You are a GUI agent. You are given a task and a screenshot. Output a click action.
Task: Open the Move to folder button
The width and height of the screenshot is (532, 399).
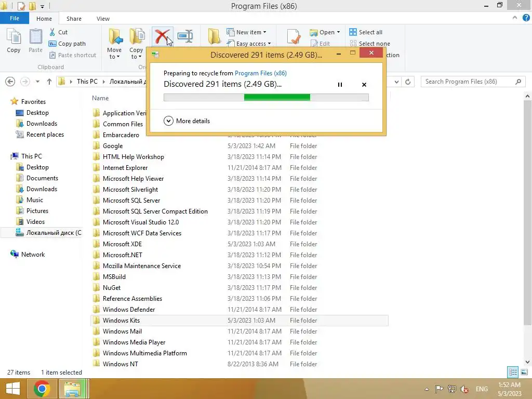pos(114,44)
